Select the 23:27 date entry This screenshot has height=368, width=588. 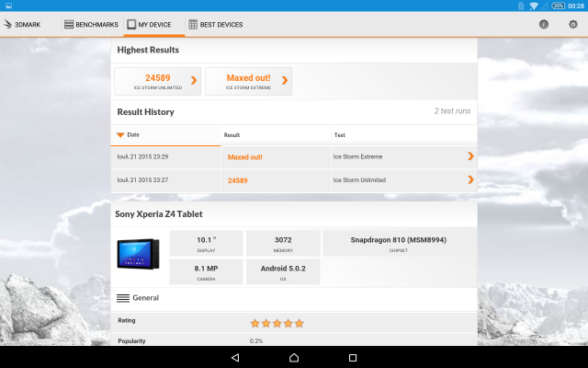(x=142, y=180)
